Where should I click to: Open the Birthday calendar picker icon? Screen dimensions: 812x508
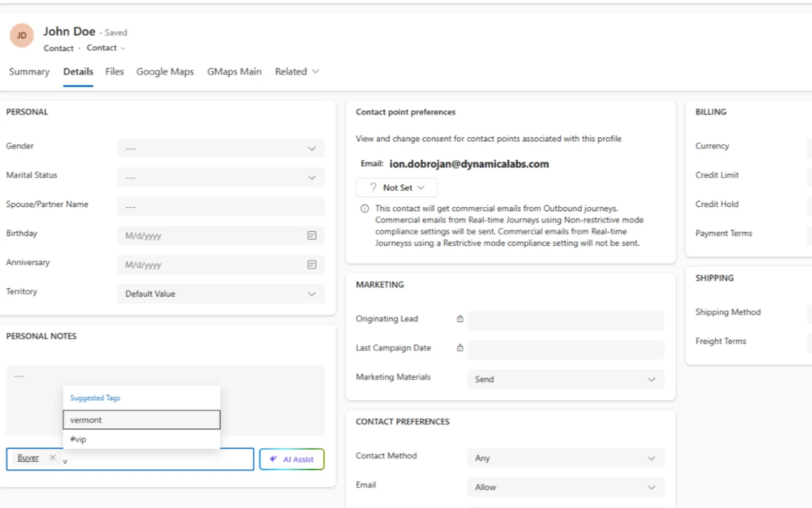312,236
